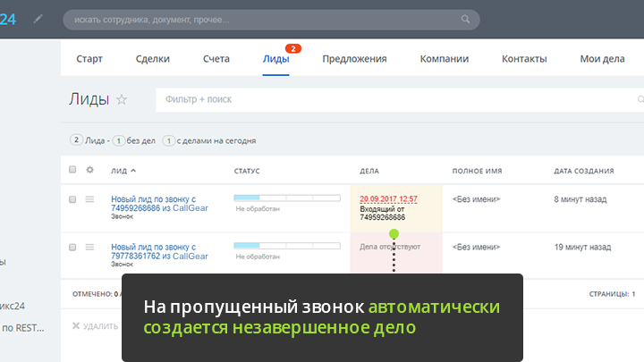Open incoming call activity dated 20.09.2017
Screen dimensions: 644x362
[x=388, y=198]
